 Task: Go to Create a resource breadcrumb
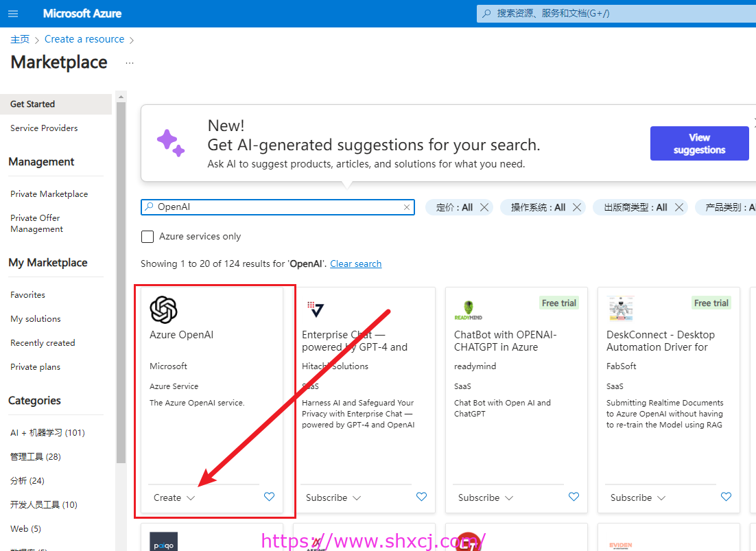point(84,39)
